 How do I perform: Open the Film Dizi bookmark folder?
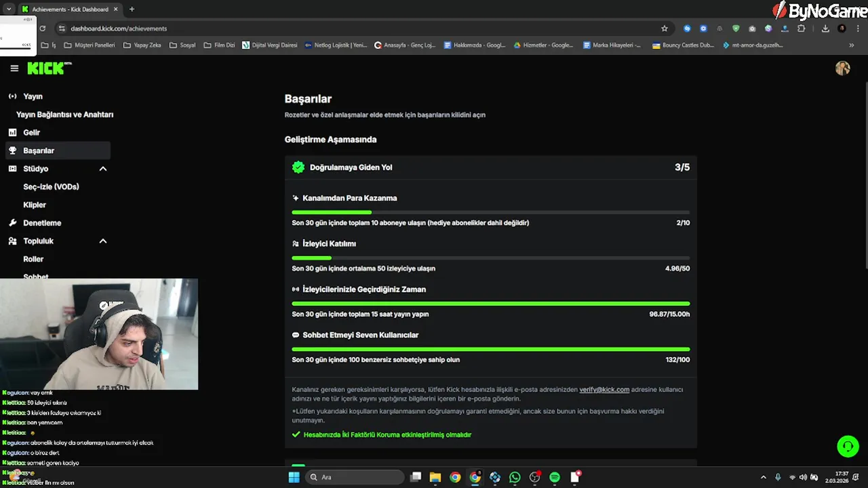click(219, 45)
